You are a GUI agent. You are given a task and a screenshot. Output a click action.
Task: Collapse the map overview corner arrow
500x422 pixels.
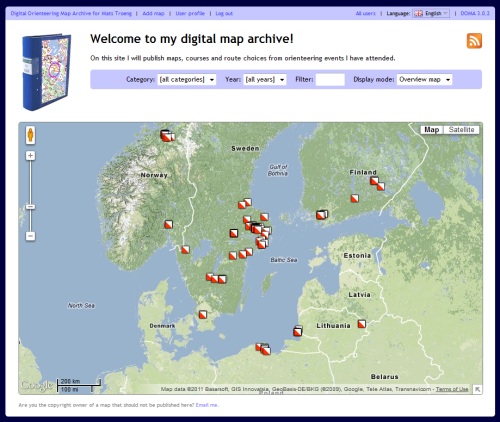[477, 389]
